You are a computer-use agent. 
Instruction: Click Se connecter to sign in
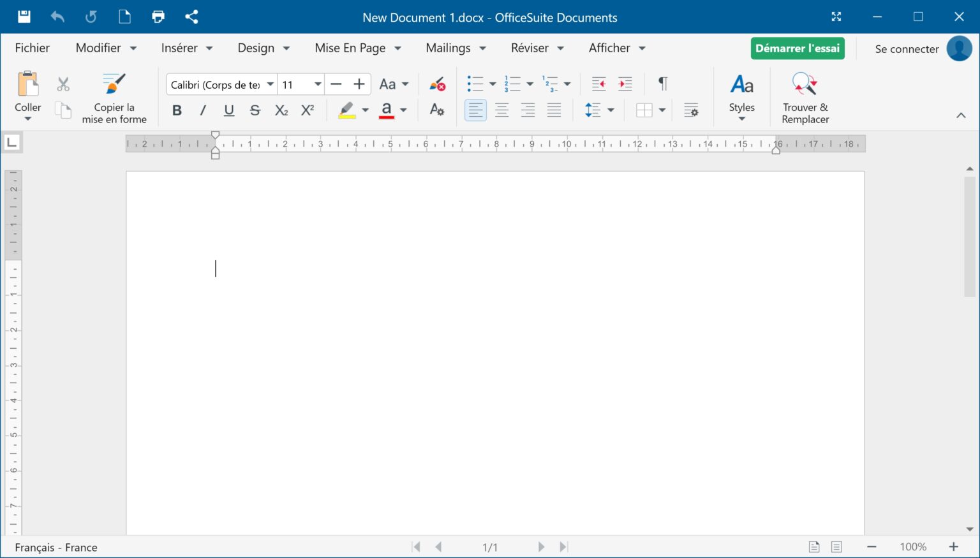pyautogui.click(x=907, y=49)
